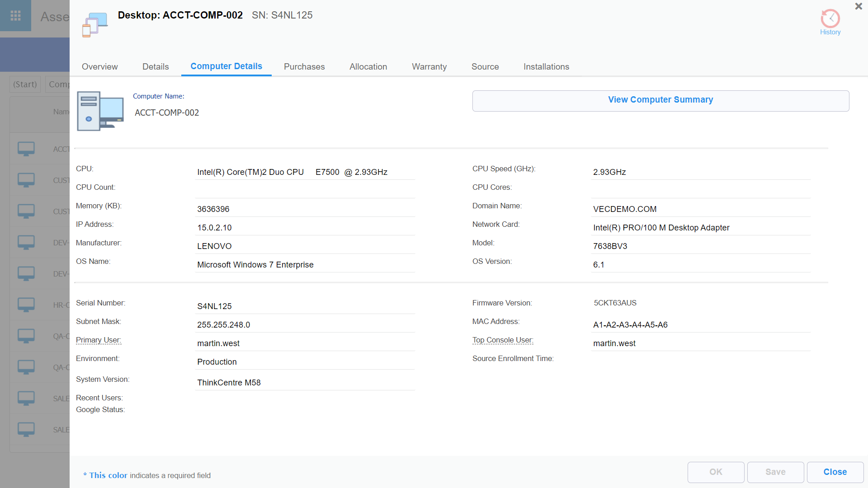The width and height of the screenshot is (868, 488).
Task: Open the Purchases tab
Action: (x=304, y=66)
